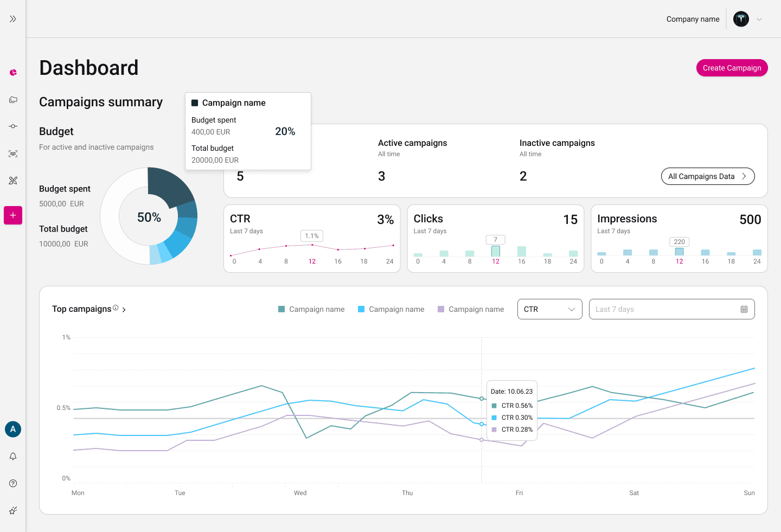Toggle the teal Campaign name legend series
The image size is (781, 532).
(x=311, y=309)
